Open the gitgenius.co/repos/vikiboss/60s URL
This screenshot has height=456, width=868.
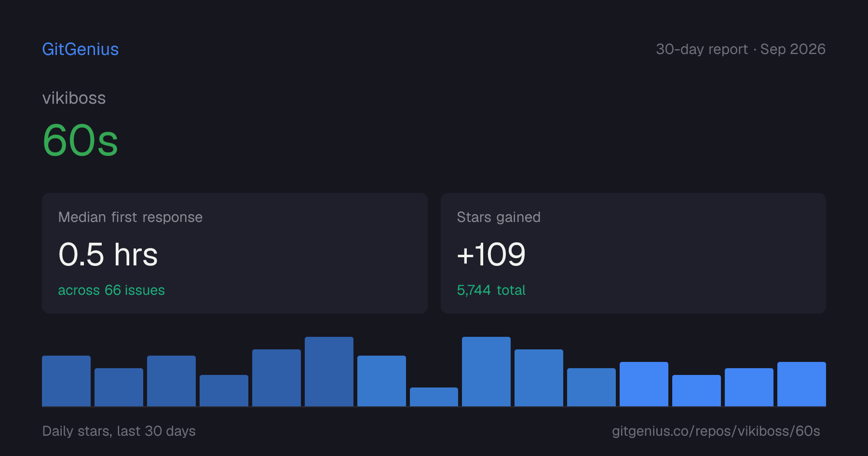(716, 431)
